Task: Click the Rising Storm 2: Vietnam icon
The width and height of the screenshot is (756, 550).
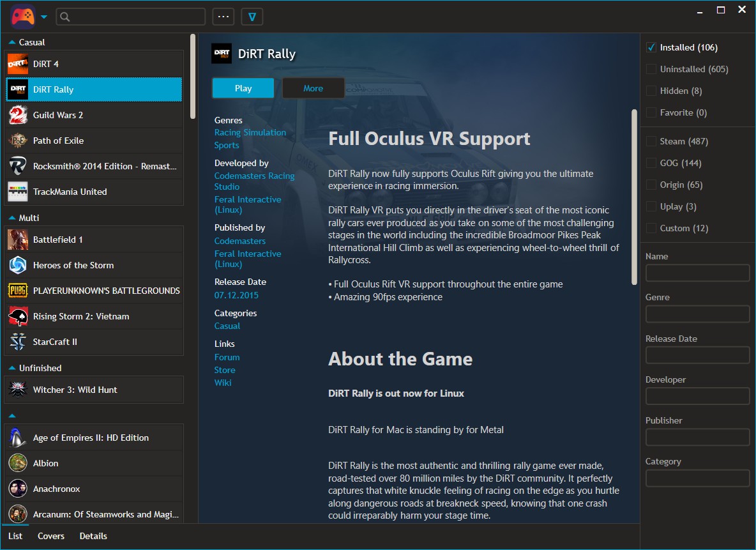Action: [18, 316]
